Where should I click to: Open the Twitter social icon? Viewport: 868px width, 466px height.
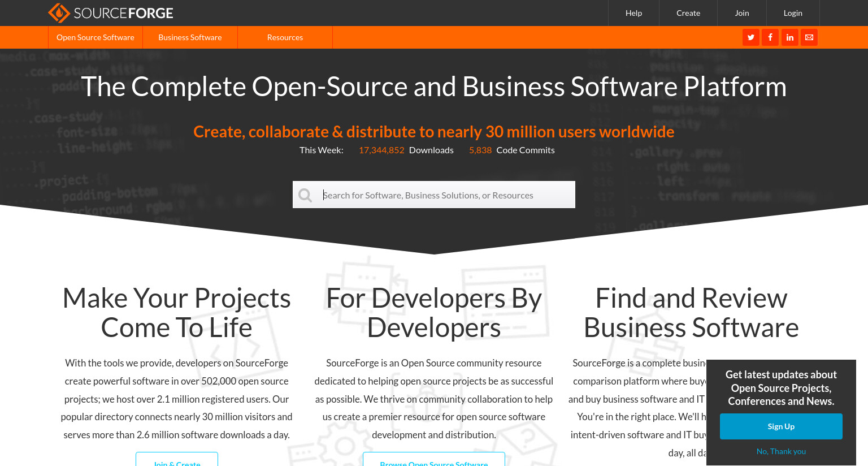pos(750,37)
